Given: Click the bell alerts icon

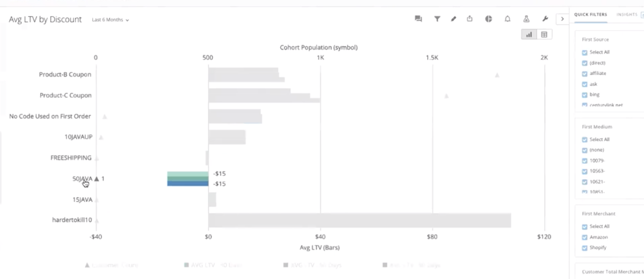Looking at the screenshot, I should click(x=508, y=19).
